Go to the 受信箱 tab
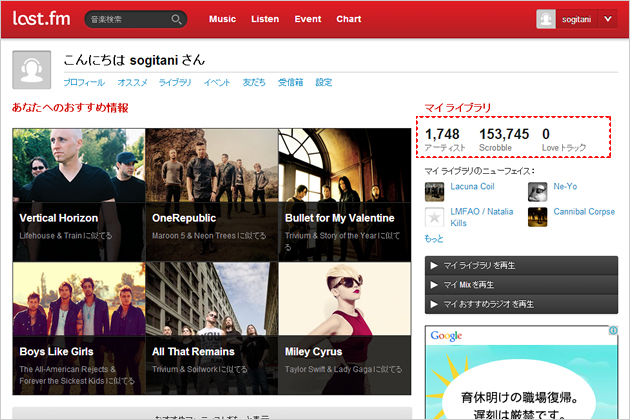630x420 pixels. (290, 82)
